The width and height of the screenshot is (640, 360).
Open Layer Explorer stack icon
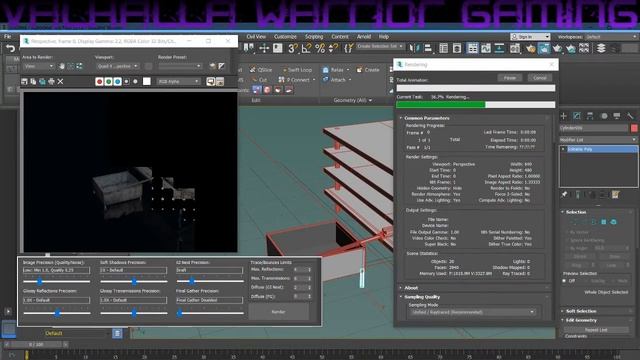point(601,49)
